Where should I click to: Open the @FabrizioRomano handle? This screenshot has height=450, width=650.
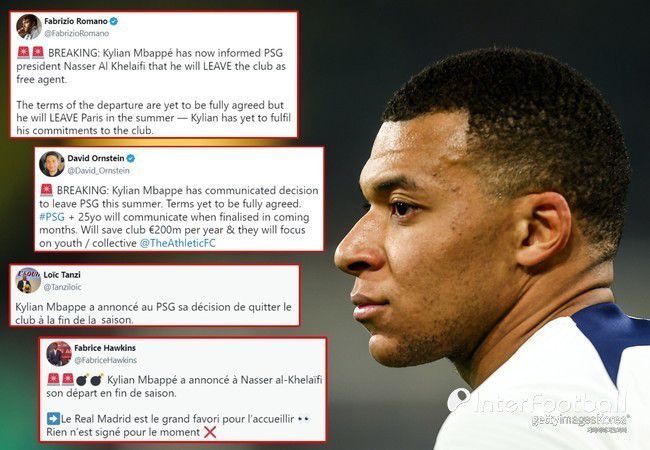click(x=76, y=34)
